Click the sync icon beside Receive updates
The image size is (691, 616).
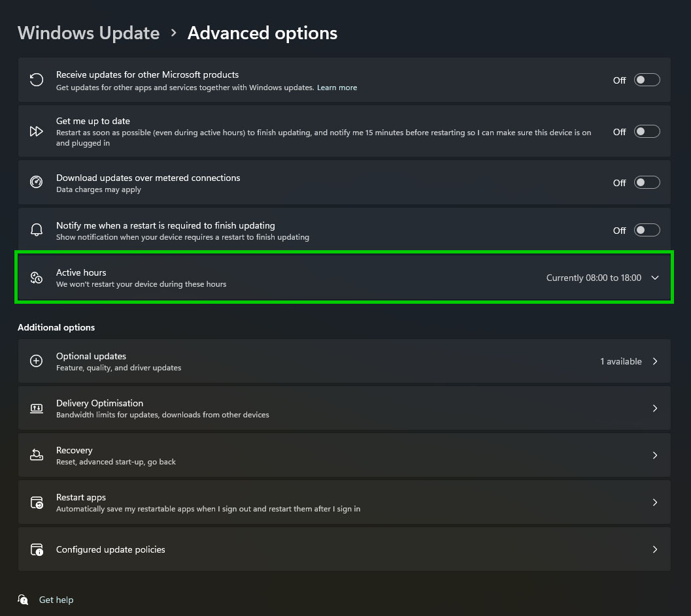[37, 80]
